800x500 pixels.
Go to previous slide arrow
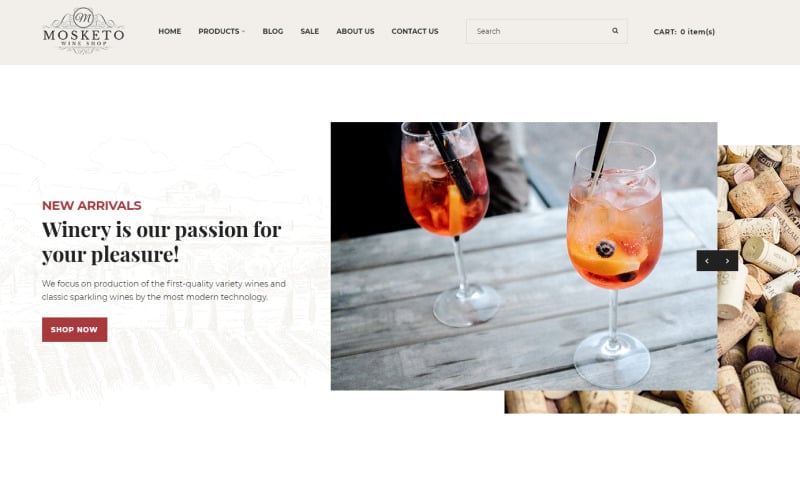(707, 261)
